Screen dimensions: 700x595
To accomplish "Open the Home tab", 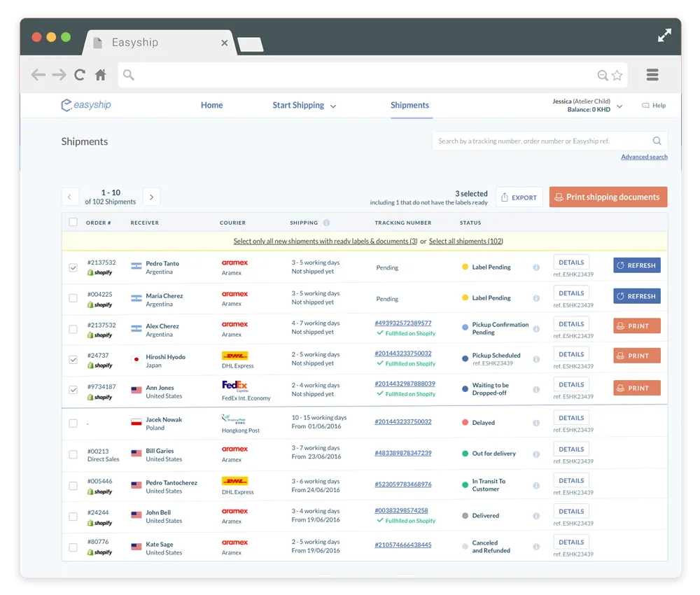I will point(211,105).
